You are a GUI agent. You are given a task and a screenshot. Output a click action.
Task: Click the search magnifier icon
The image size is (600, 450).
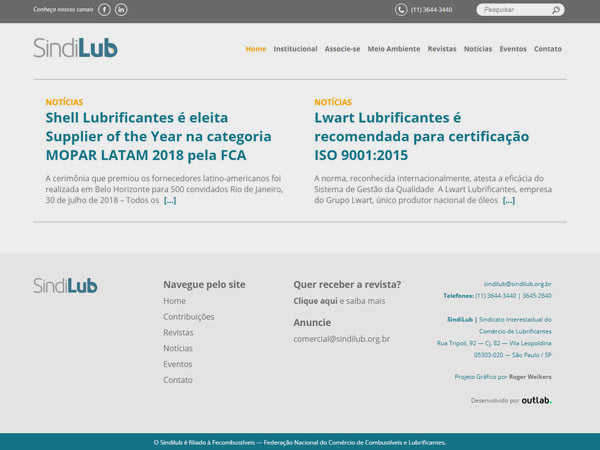point(556,10)
